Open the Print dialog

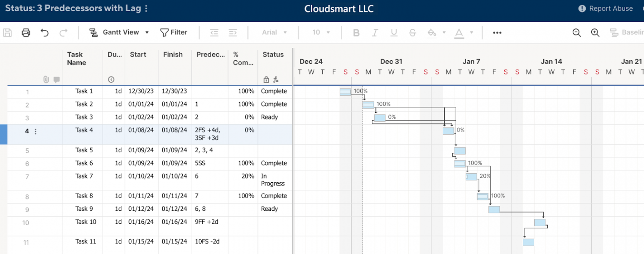[26, 32]
